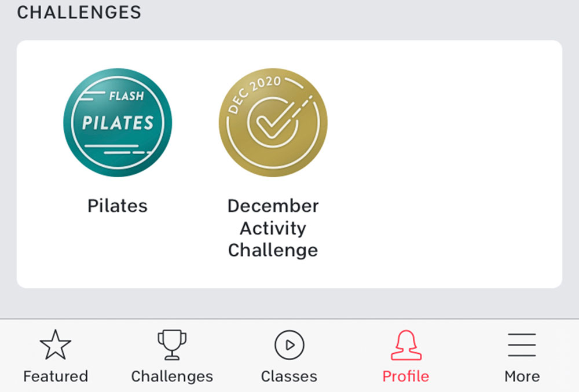579x392 pixels.
Task: Switch to the Challenges tab label
Action: tap(172, 376)
